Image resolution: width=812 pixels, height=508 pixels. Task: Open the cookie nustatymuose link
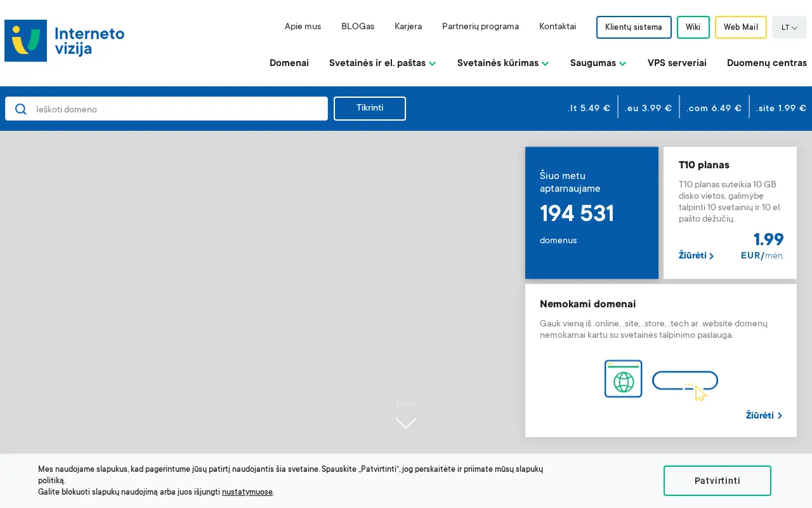(247, 492)
